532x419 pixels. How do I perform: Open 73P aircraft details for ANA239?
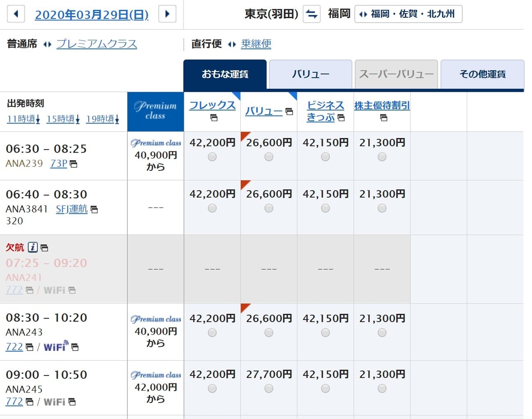click(59, 164)
